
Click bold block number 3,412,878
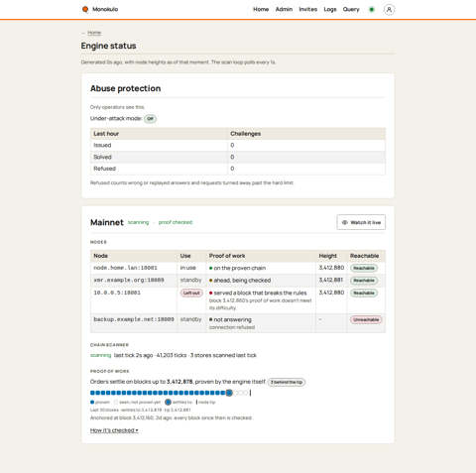coord(179,382)
